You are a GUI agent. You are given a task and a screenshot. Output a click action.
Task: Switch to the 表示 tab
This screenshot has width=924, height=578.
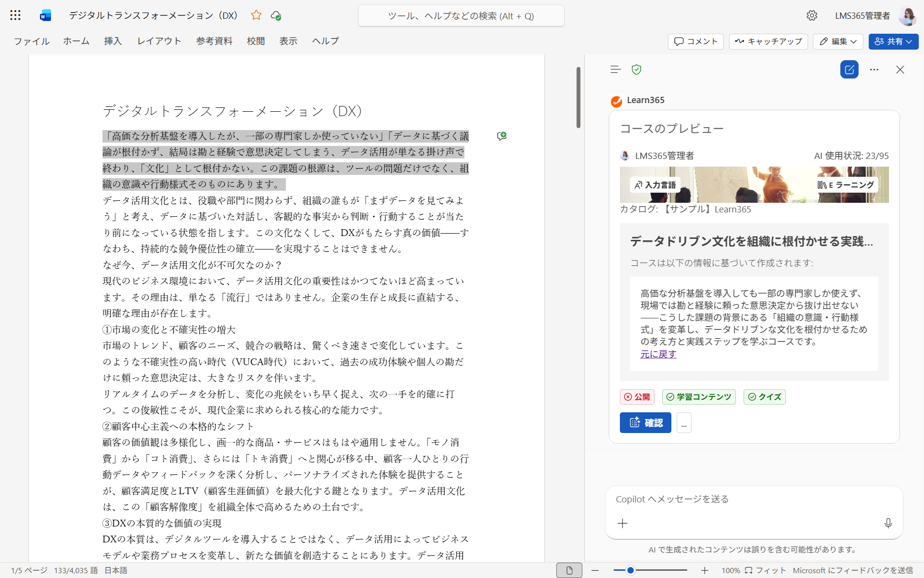[x=289, y=41]
